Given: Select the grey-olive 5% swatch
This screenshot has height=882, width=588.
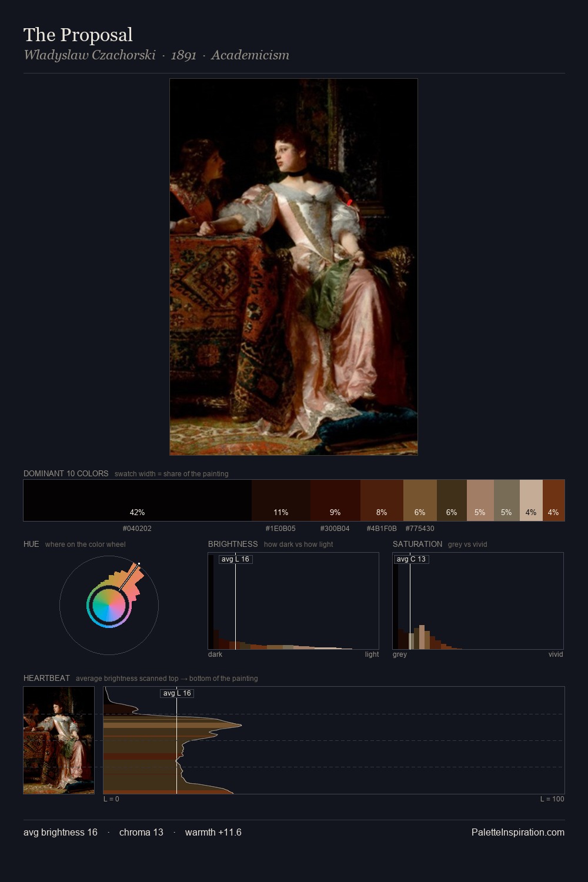Looking at the screenshot, I should pos(507,500).
